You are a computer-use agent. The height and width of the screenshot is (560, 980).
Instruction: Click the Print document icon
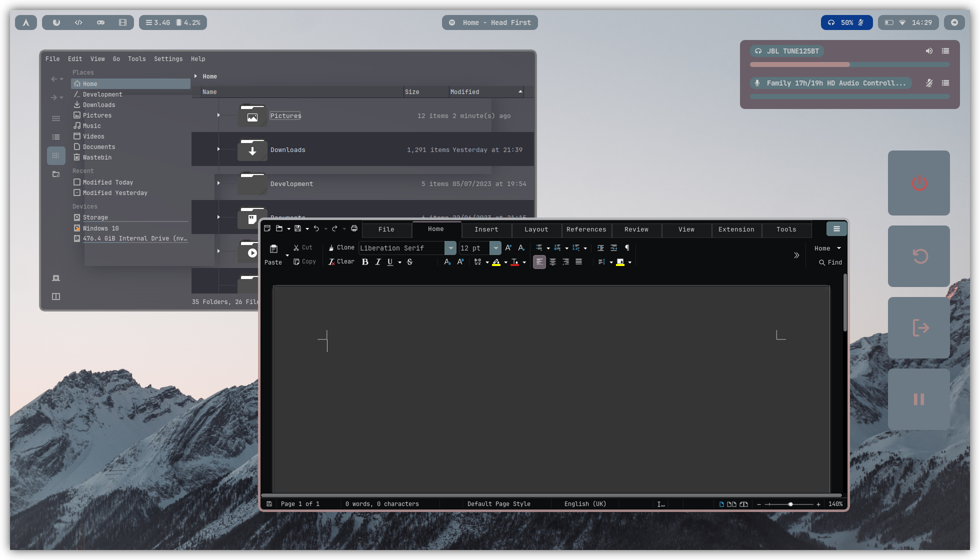[x=354, y=228]
